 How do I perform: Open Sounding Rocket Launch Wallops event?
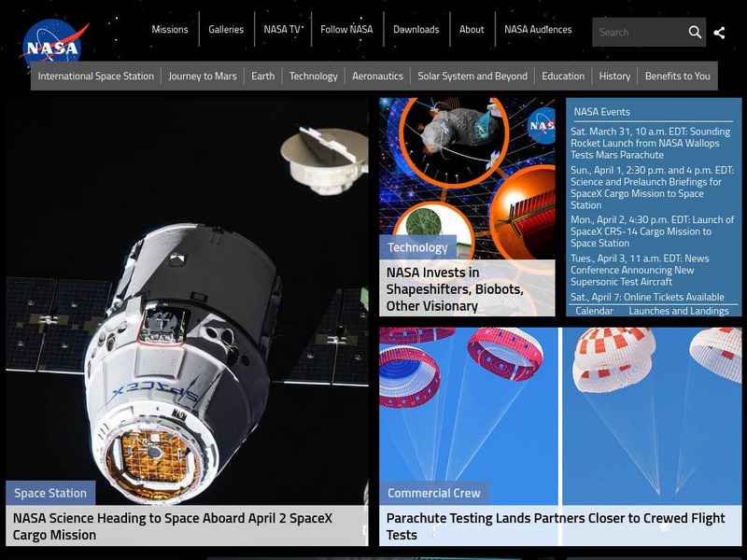(650, 143)
